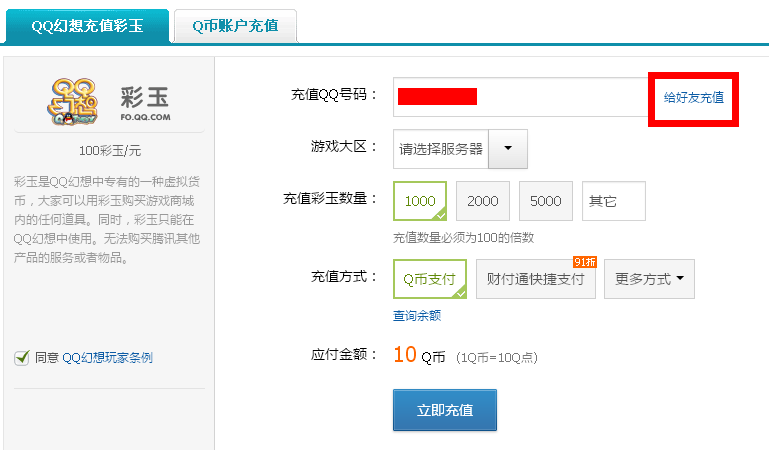Click the 充值QQ号码 input field
Screen dimensions: 769x450
pos(520,97)
